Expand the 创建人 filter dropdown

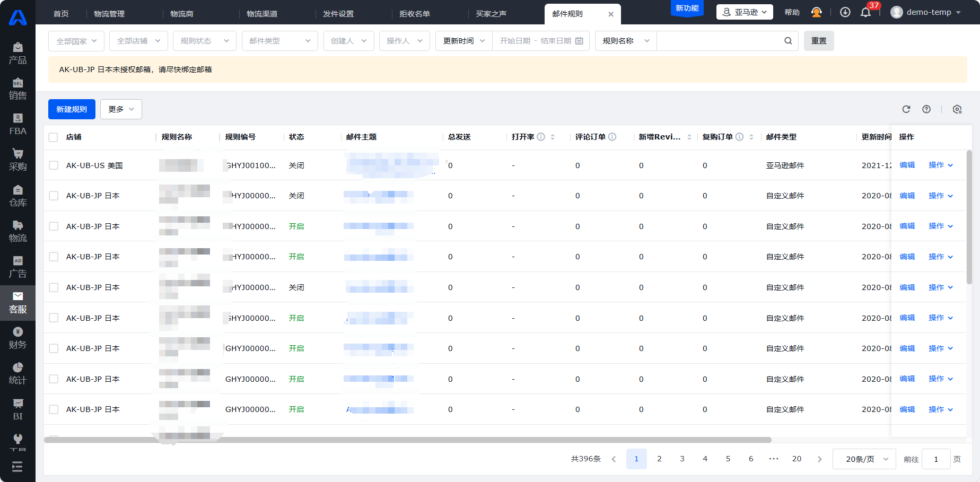pyautogui.click(x=349, y=41)
